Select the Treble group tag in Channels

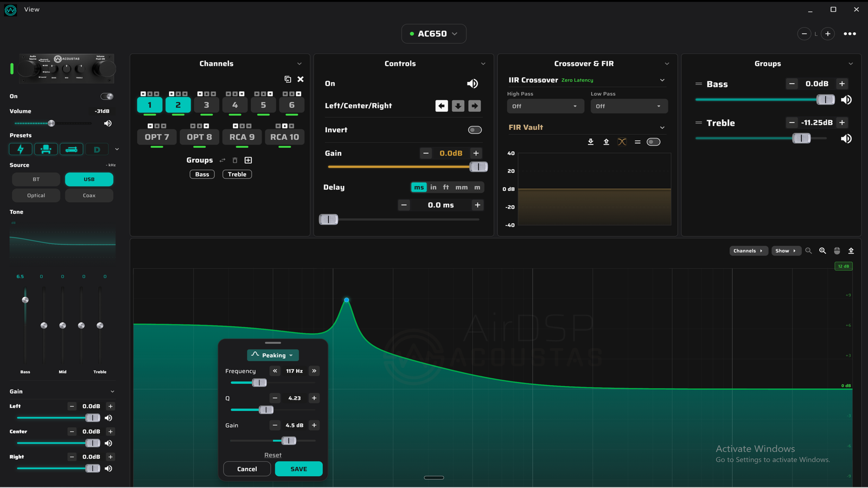(237, 175)
